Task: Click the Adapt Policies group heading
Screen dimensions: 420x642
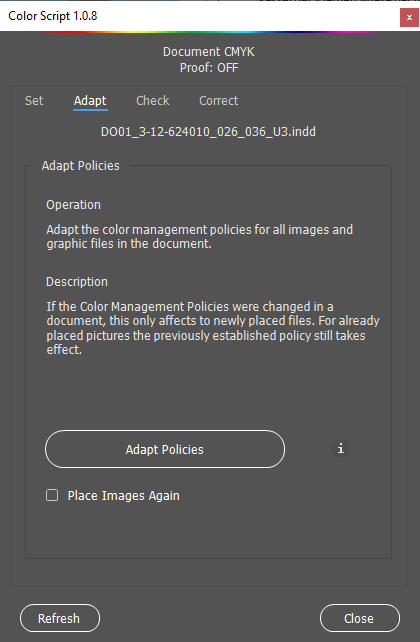Action: pos(81,166)
